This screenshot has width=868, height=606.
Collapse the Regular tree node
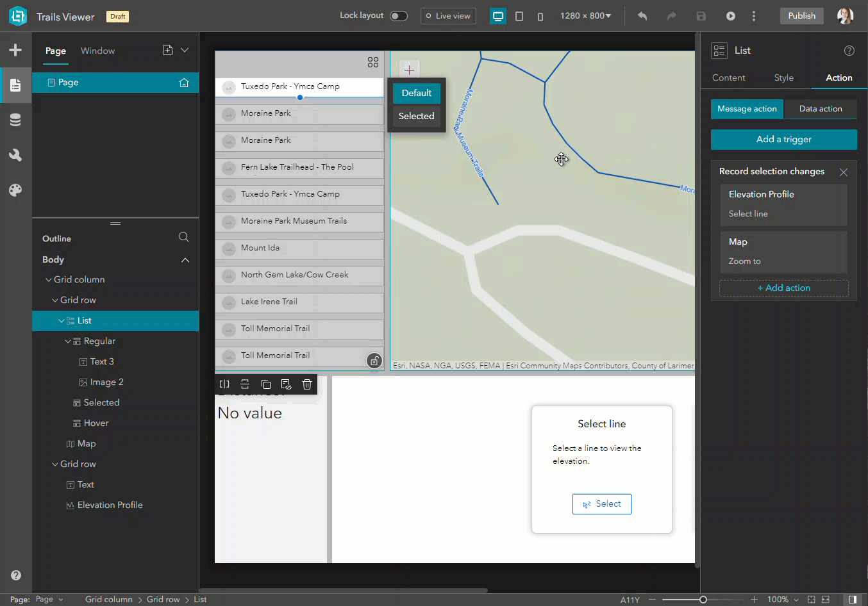[x=68, y=341]
